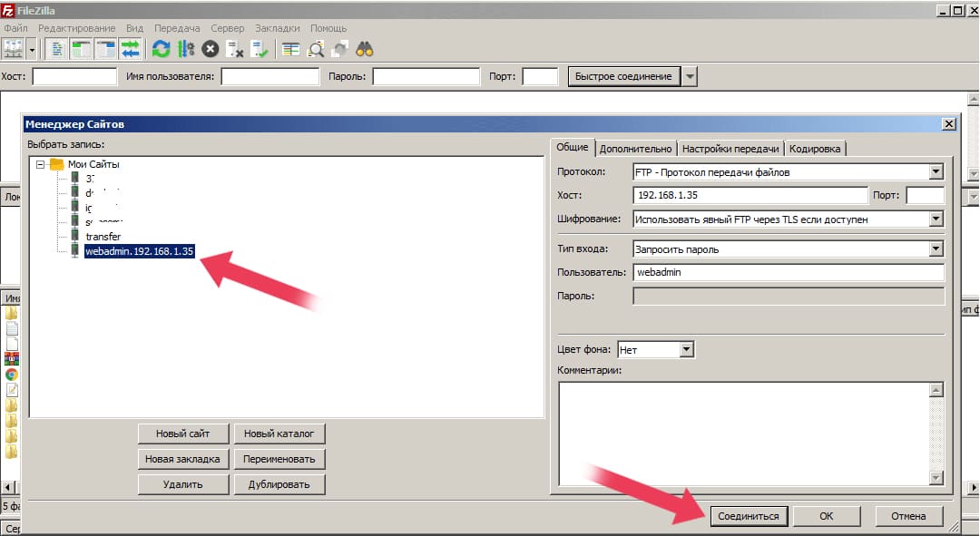Click the Соединиться button
Viewport: 980px width, 536px height.
(748, 516)
